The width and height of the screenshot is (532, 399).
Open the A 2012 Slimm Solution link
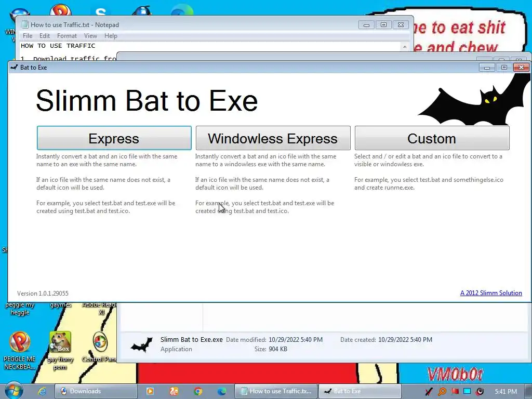[x=491, y=293]
